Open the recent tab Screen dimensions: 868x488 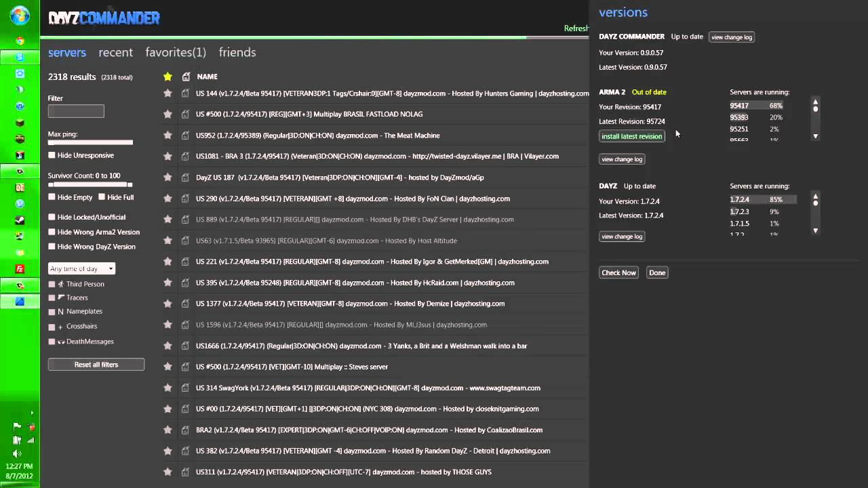(115, 52)
